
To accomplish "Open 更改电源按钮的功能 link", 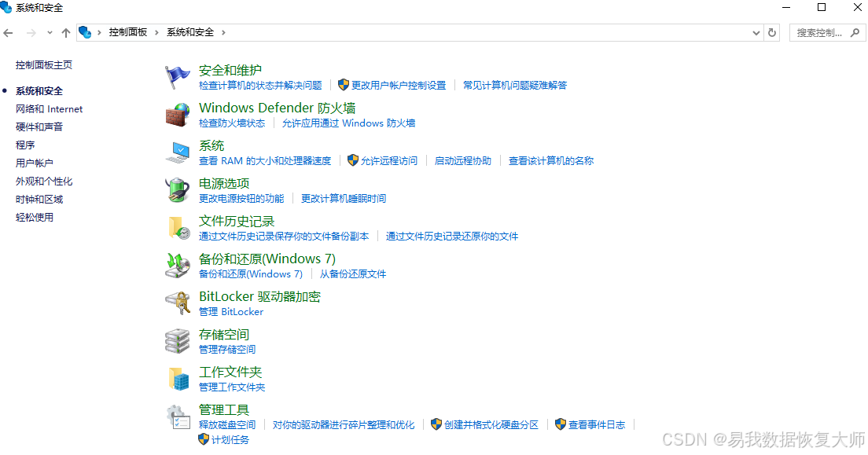I will point(241,198).
